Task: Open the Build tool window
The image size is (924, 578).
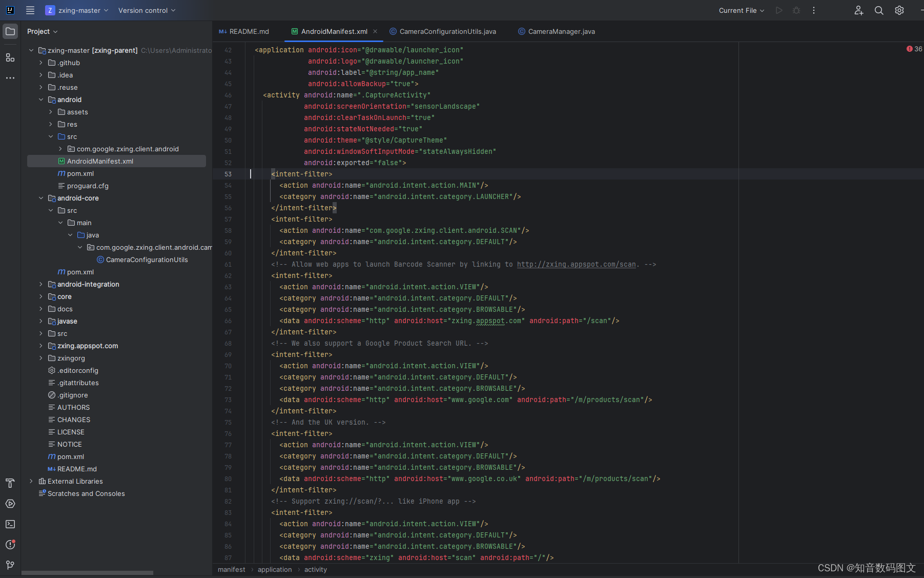Action: [x=10, y=483]
